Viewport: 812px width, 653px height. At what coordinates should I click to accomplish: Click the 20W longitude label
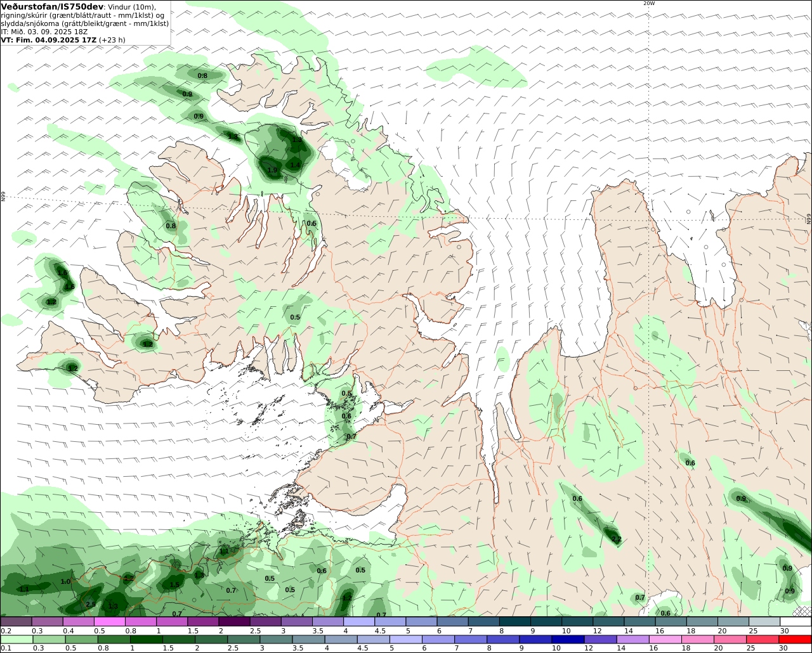(x=648, y=3)
